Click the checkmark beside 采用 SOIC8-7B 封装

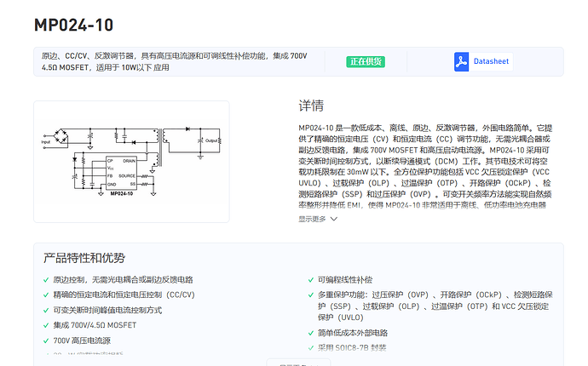pyautogui.click(x=311, y=348)
